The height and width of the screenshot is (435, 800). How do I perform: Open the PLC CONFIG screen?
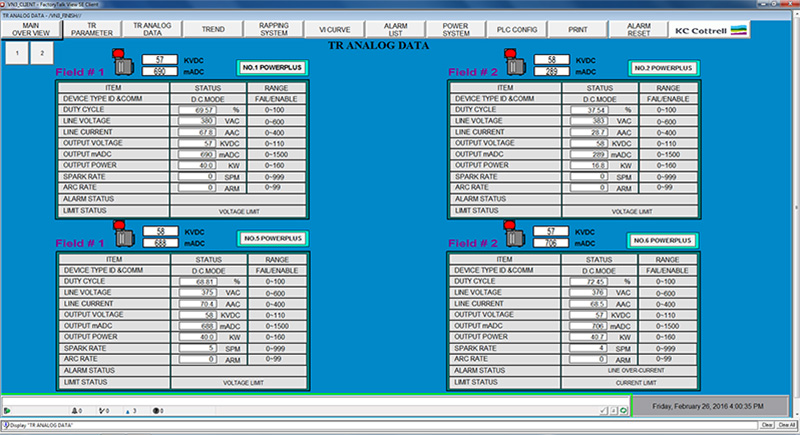[x=517, y=29]
